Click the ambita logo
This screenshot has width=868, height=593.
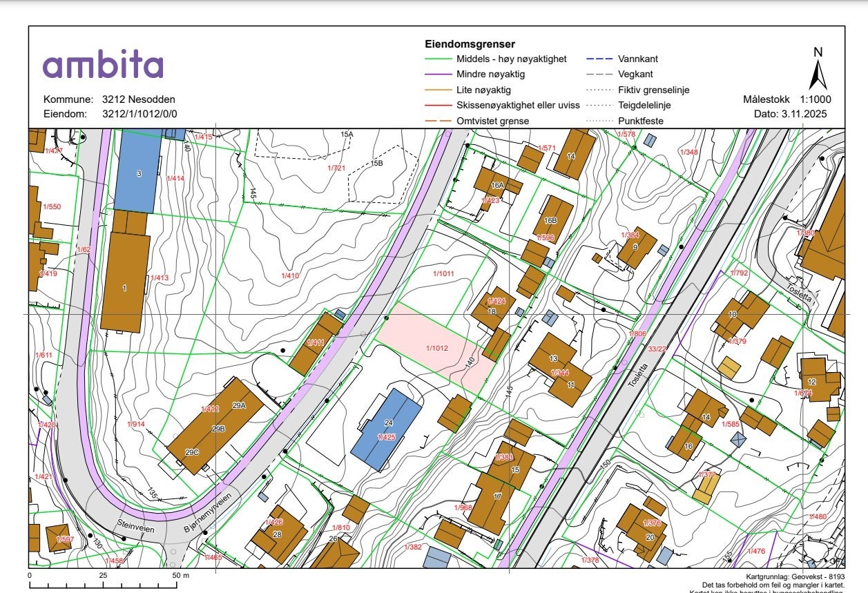103,66
